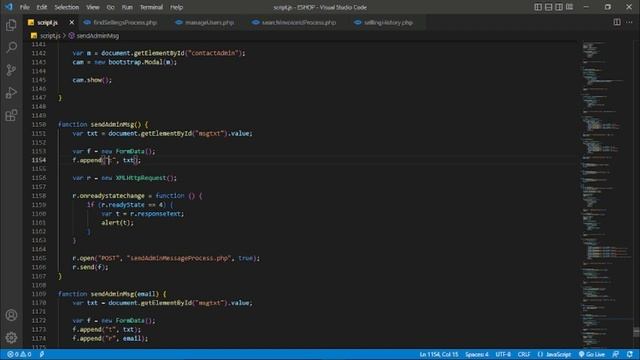Open the feedback icon in status bar

(x=616, y=354)
